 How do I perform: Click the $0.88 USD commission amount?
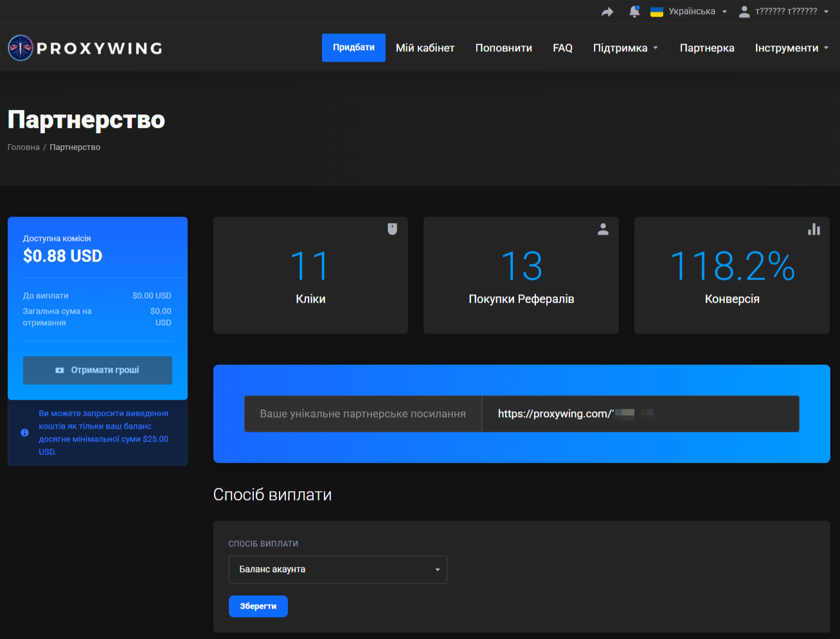click(63, 256)
